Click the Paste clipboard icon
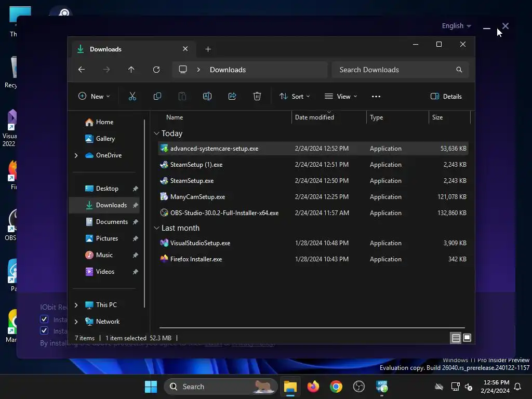Image resolution: width=532 pixels, height=399 pixels. 182,96
